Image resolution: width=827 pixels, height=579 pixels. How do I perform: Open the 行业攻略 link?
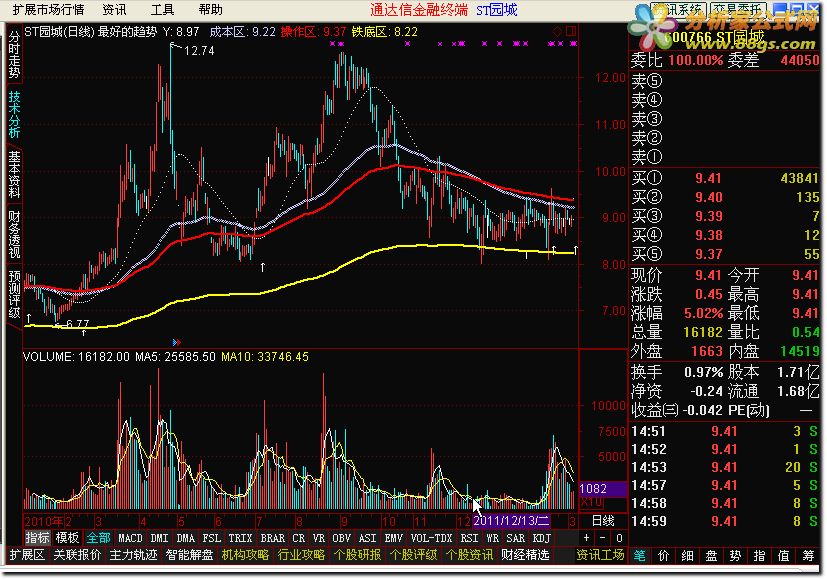coord(301,555)
